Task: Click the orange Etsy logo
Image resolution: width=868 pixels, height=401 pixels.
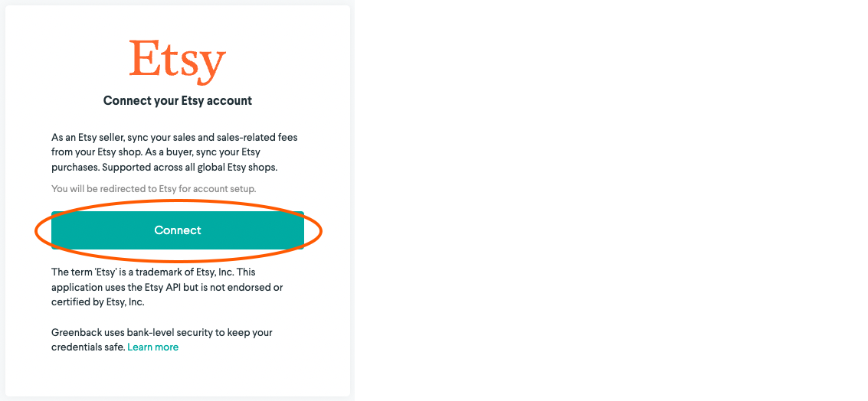Action: pyautogui.click(x=178, y=62)
